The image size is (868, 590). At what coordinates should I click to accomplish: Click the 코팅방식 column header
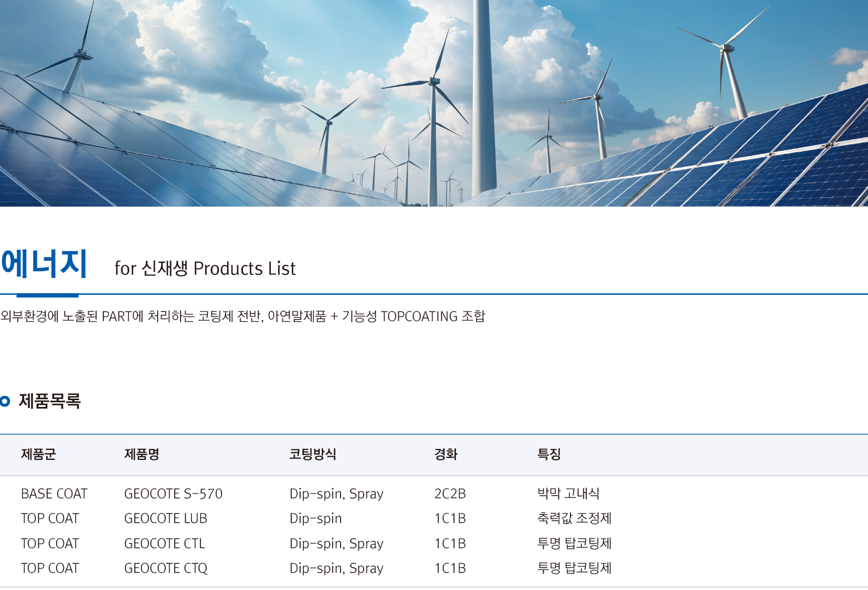[313, 454]
